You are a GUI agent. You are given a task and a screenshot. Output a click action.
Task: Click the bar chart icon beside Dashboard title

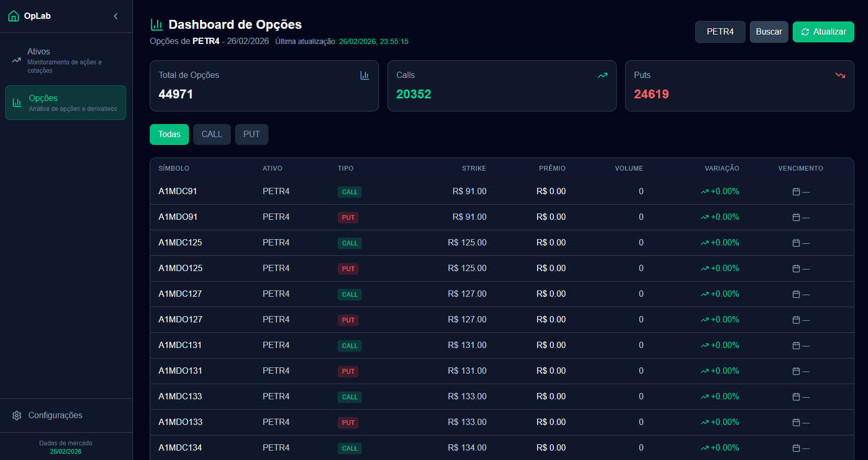[x=157, y=25]
